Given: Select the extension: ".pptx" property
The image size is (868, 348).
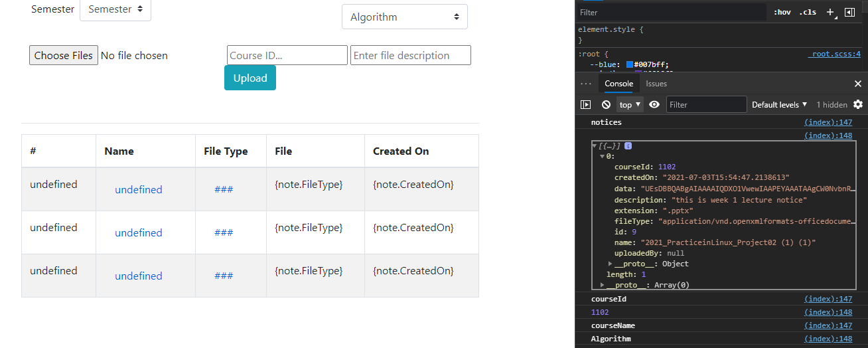Looking at the screenshot, I should pos(654,211).
